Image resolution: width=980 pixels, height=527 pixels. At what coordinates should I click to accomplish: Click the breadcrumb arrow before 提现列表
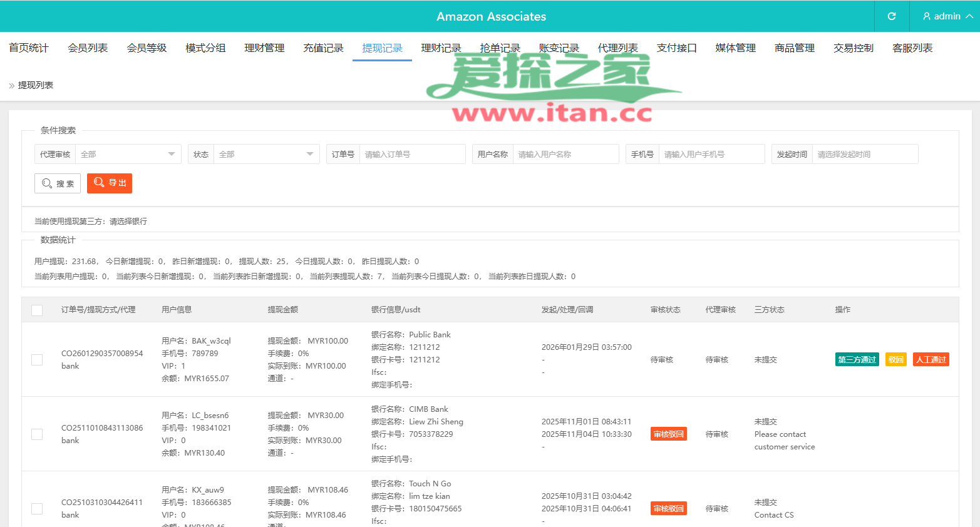point(11,86)
